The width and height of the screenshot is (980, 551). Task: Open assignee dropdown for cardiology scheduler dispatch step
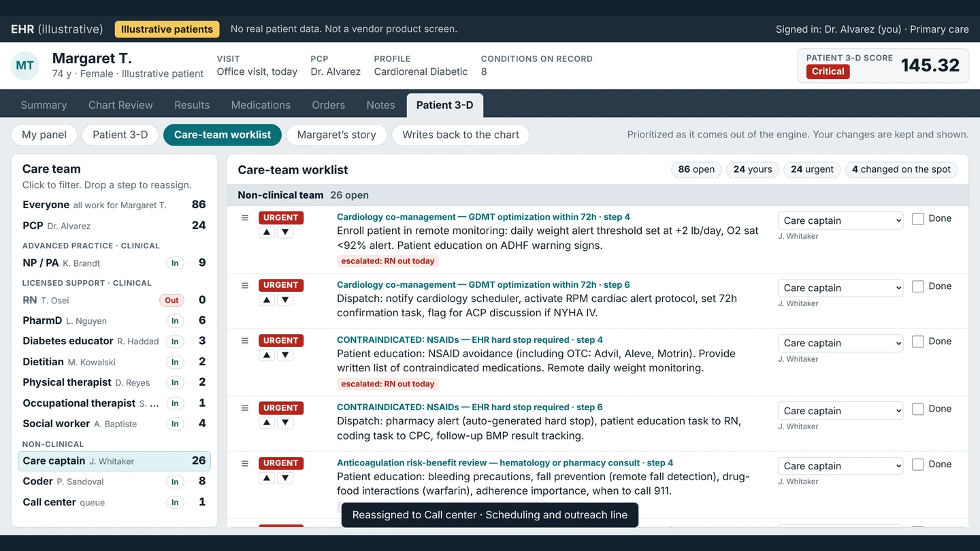point(840,288)
